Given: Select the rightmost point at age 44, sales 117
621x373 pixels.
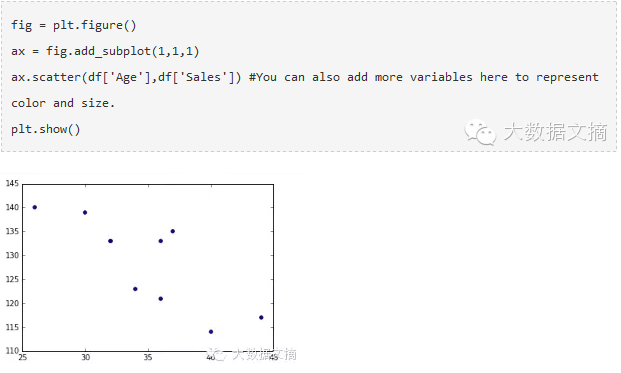Looking at the screenshot, I should click(x=261, y=318).
